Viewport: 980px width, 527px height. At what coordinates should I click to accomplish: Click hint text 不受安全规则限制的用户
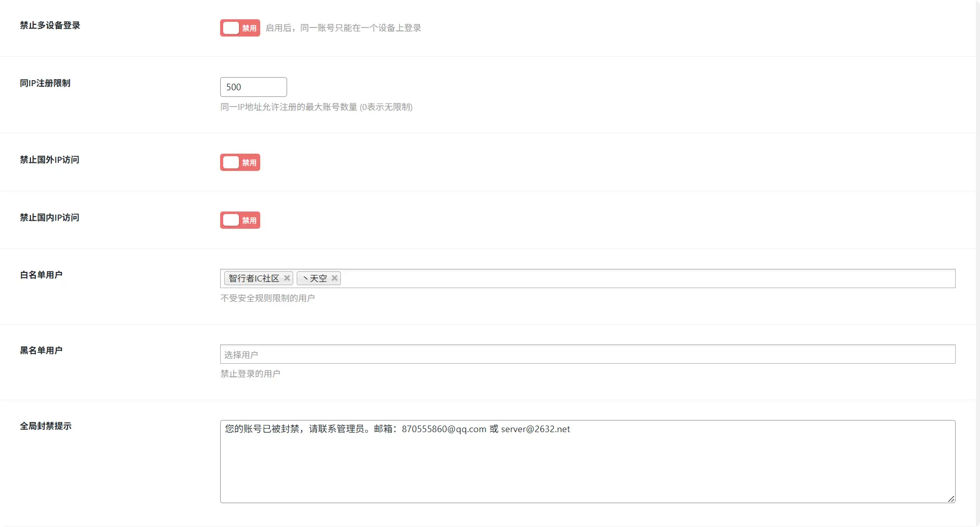coord(267,298)
